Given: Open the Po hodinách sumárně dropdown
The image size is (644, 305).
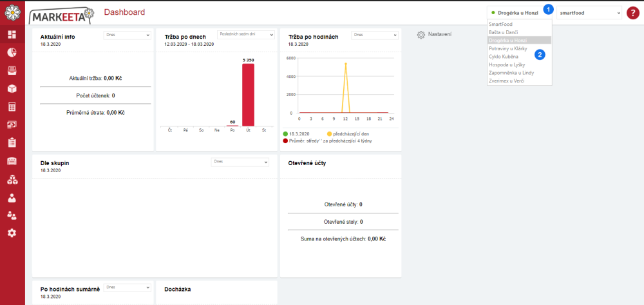Looking at the screenshot, I should pyautogui.click(x=128, y=288).
